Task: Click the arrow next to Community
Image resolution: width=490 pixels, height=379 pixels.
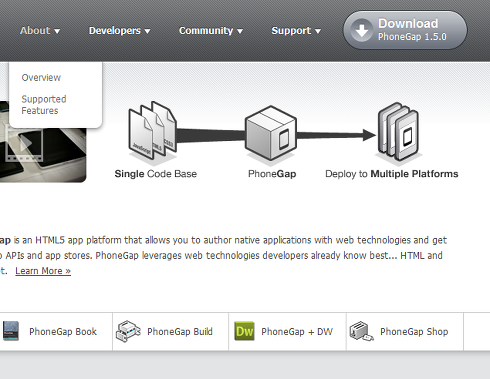Action: click(x=240, y=31)
